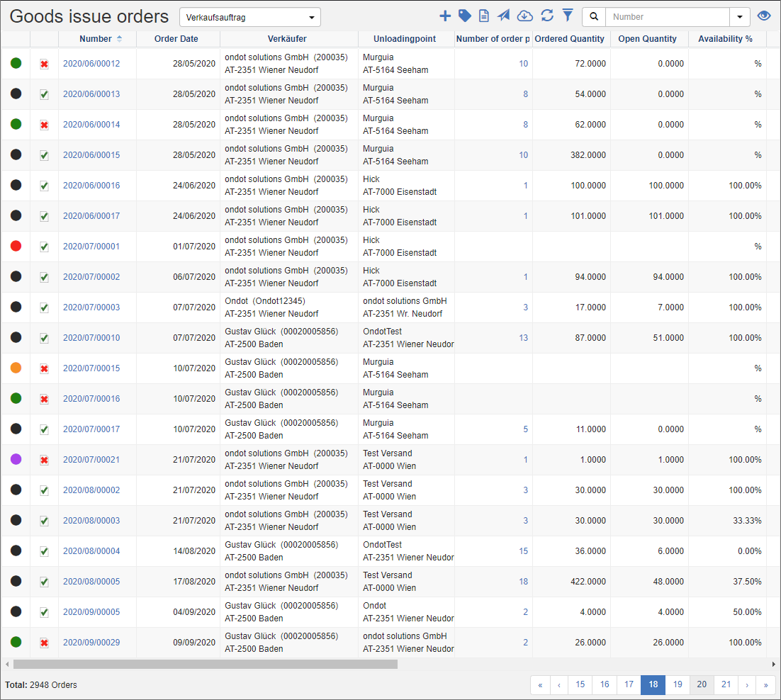The image size is (781, 700).
Task: Open the Verkaufsauftrag dropdown
Action: click(250, 17)
